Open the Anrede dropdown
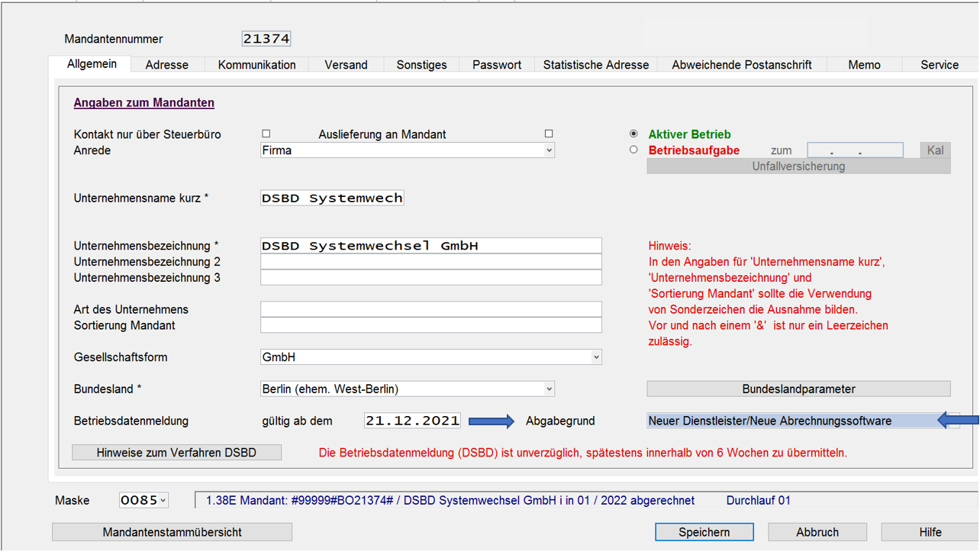The width and height of the screenshot is (980, 552). [548, 151]
